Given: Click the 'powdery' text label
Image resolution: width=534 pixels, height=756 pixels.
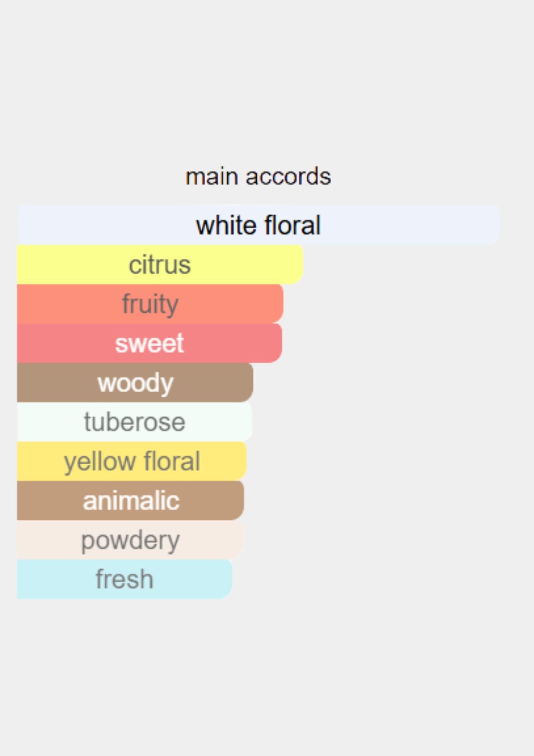Looking at the screenshot, I should coord(130,540).
